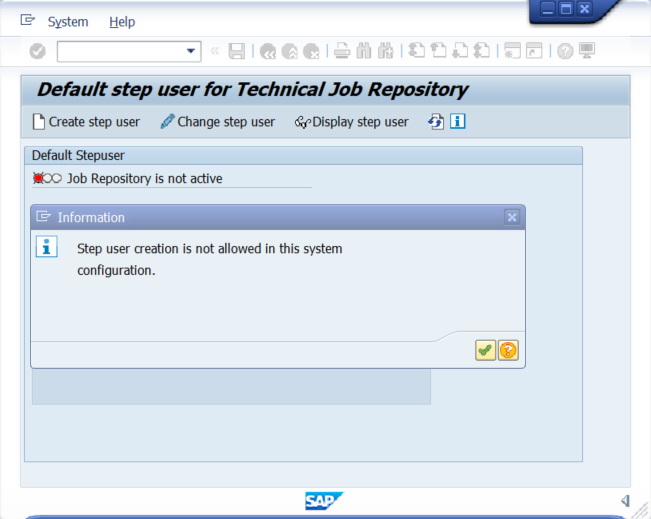Click the blue Information icon in application toolbar

pos(458,121)
